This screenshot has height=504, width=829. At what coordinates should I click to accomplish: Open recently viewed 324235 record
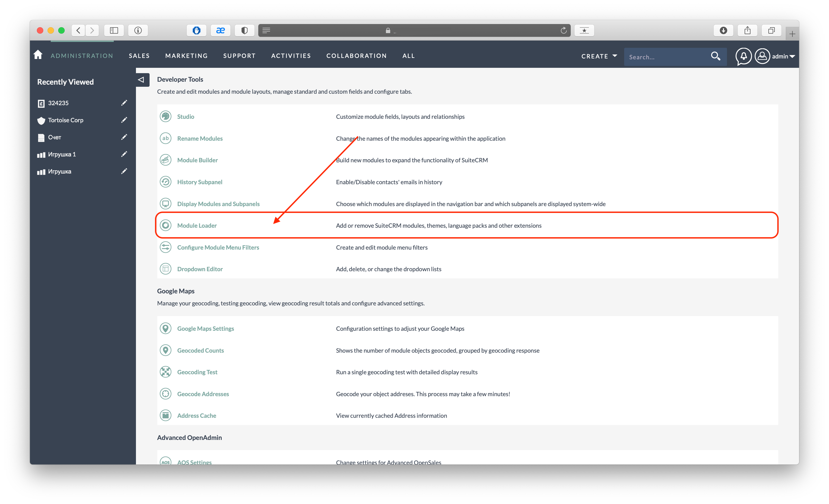[x=58, y=103]
